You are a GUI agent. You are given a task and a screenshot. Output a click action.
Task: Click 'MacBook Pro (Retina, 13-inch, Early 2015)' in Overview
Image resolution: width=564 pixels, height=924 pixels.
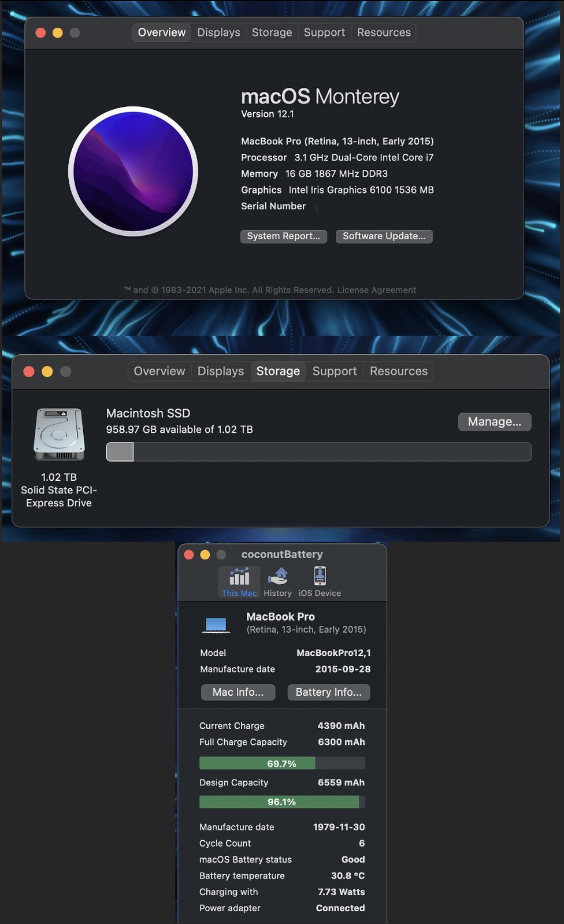pyautogui.click(x=337, y=141)
